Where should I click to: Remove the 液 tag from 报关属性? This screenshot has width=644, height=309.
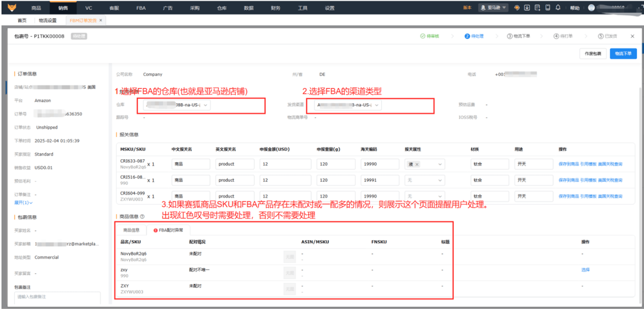(417, 164)
